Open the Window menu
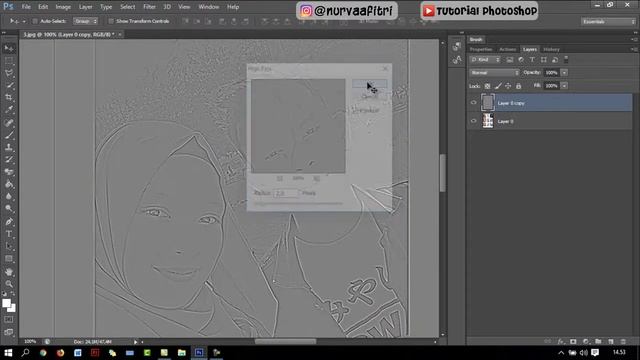 point(209,7)
